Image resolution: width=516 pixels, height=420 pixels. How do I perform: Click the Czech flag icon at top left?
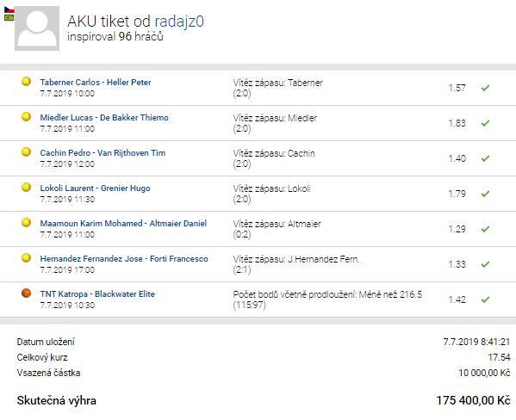(x=9, y=9)
